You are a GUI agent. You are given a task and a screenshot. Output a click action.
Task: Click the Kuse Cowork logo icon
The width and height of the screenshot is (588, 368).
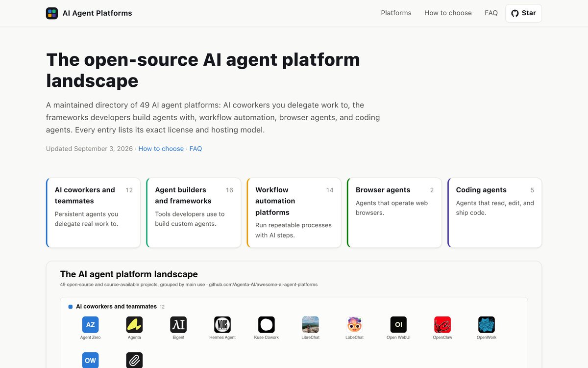(x=267, y=325)
